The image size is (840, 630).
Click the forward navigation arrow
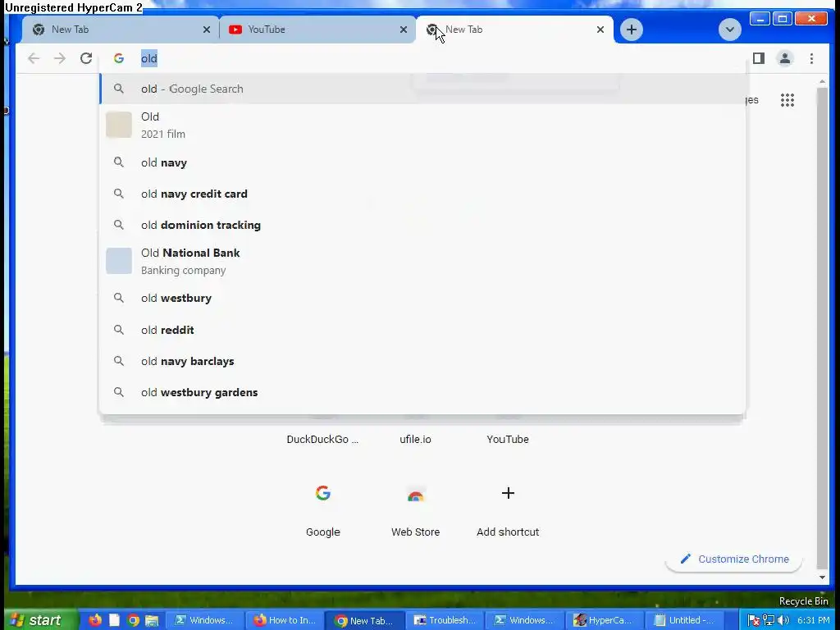pyautogui.click(x=59, y=58)
